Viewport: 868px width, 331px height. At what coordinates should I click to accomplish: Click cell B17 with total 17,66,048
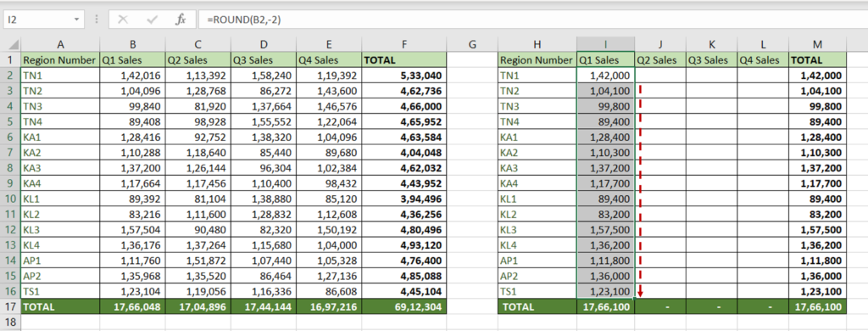click(x=132, y=306)
